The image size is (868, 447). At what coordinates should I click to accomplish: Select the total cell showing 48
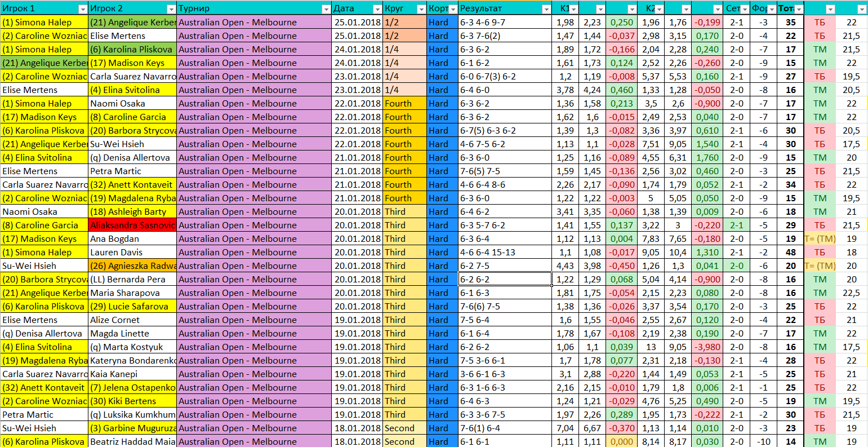(790, 252)
